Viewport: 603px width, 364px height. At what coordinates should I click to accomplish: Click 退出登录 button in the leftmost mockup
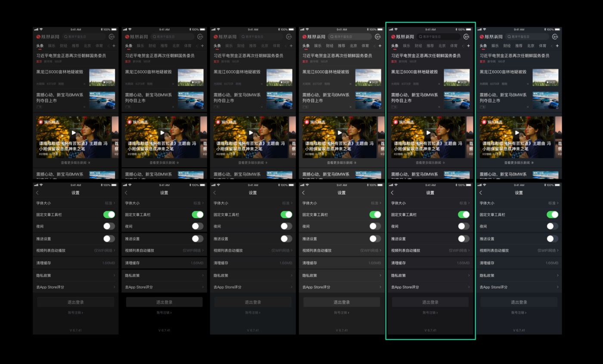pyautogui.click(x=75, y=302)
